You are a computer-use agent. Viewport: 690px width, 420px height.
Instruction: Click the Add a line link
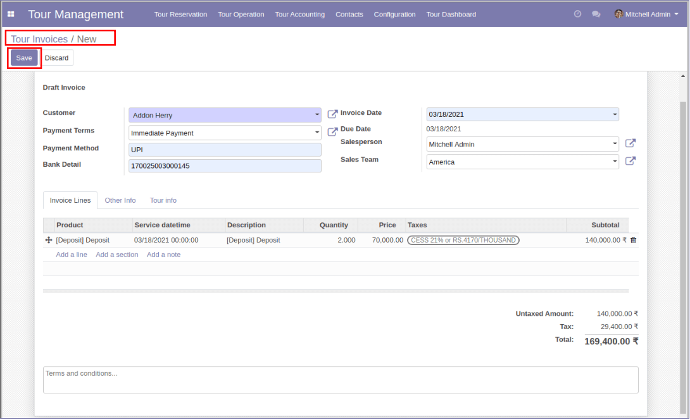[71, 255]
